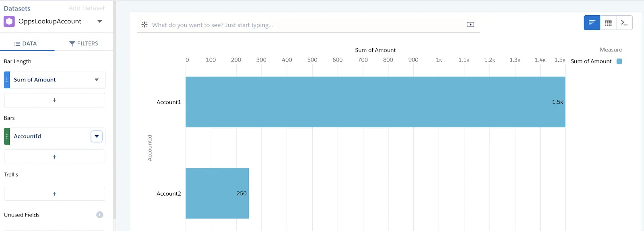Click the left panel vertical scrollbar

(115, 109)
